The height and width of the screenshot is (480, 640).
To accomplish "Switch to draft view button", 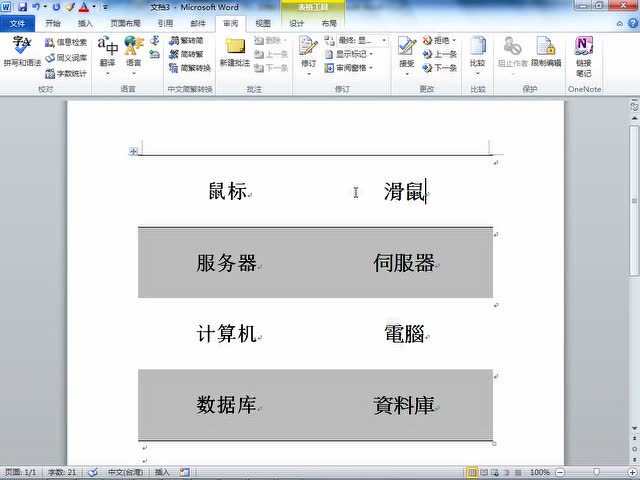I will 518,472.
